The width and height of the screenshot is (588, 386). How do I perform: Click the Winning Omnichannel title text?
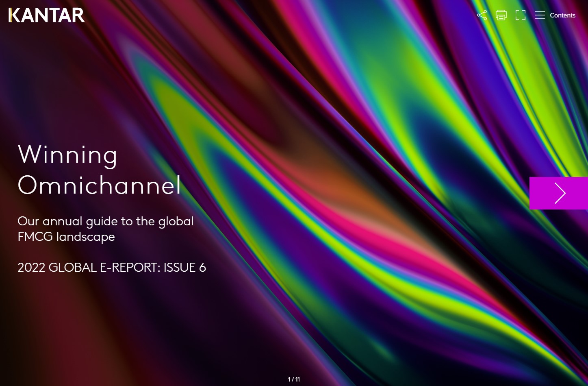99,171
